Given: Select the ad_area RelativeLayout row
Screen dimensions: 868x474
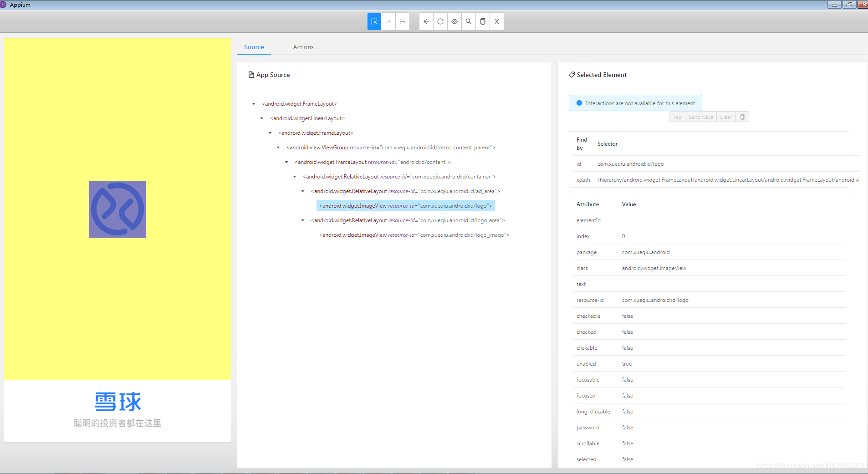Looking at the screenshot, I should [x=405, y=191].
